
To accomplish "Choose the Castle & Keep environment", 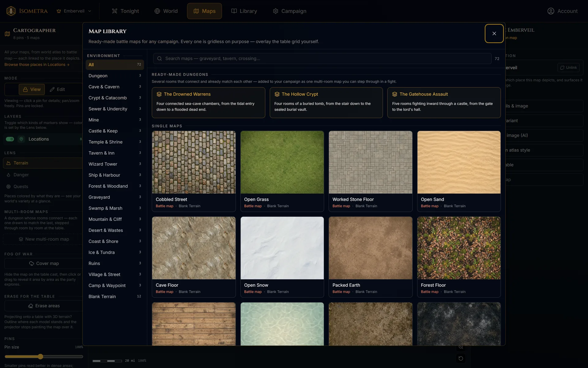I will coord(115,131).
